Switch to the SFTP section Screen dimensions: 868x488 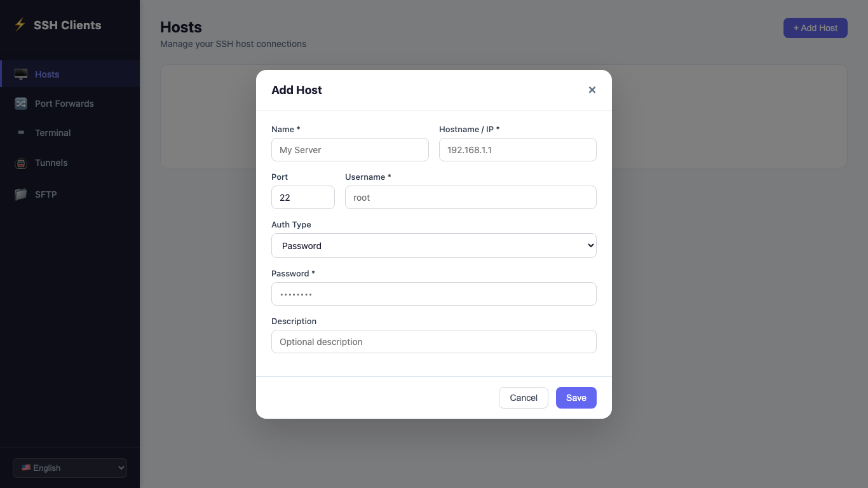(x=46, y=194)
